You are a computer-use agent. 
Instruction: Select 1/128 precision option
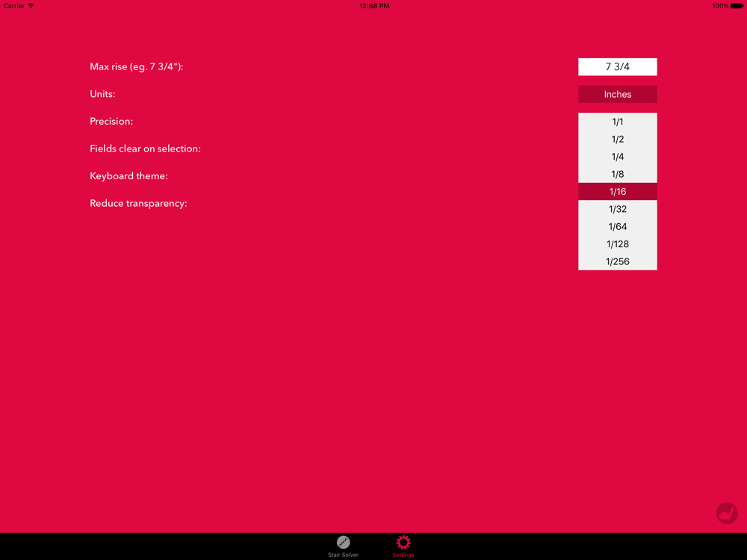pos(618,244)
